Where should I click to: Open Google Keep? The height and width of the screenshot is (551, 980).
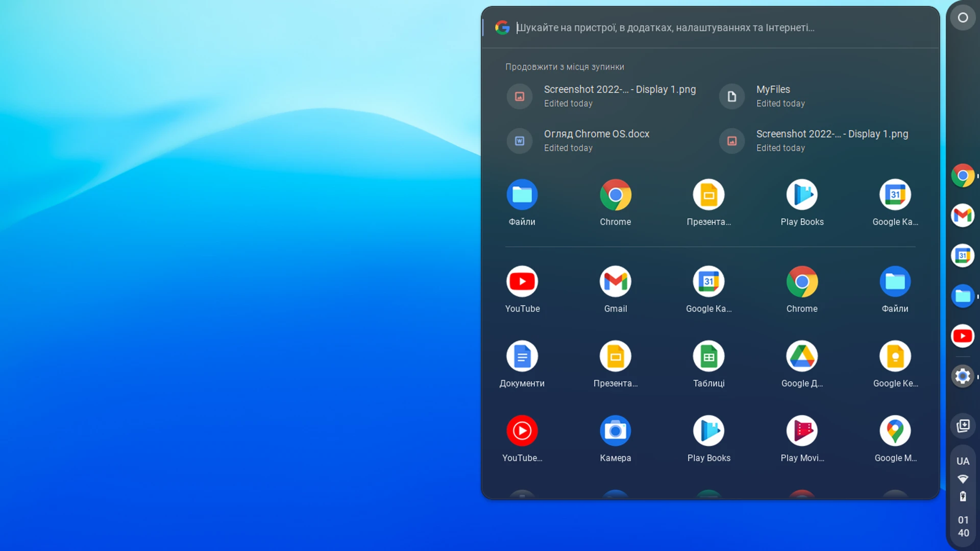(x=895, y=356)
